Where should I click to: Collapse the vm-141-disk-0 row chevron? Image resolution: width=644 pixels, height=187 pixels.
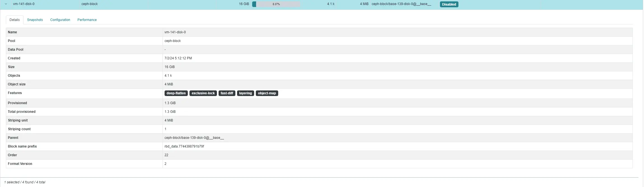click(6, 4)
